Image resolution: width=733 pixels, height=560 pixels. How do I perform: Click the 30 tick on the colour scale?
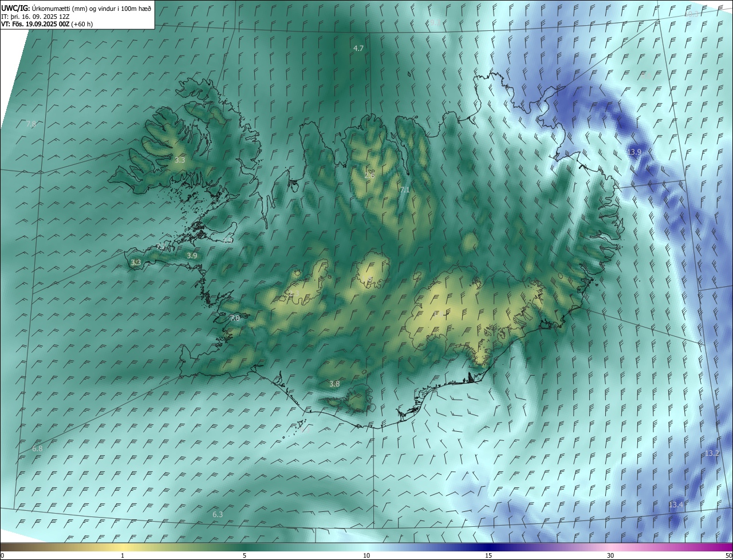(x=610, y=555)
